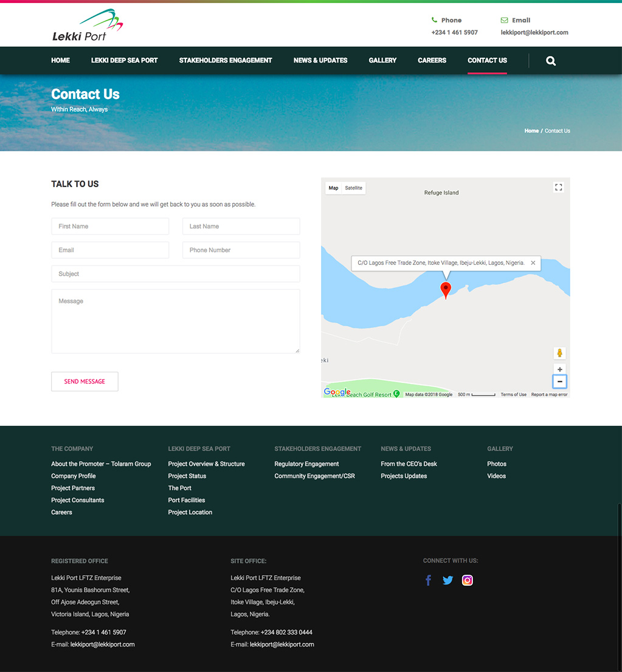Open the search magnifier icon in navbar
Image resolution: width=622 pixels, height=672 pixels.
(x=551, y=61)
